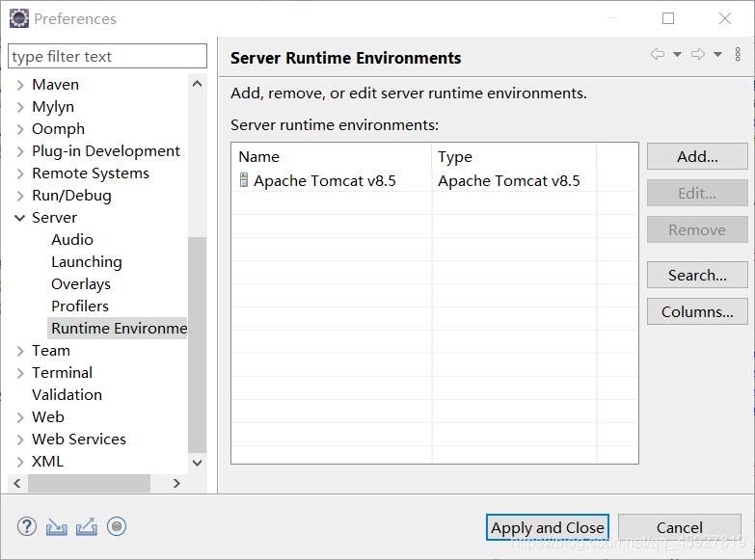Screen dimensions: 755x560
Task: Click the Import preferences icon
Action: (x=57, y=526)
